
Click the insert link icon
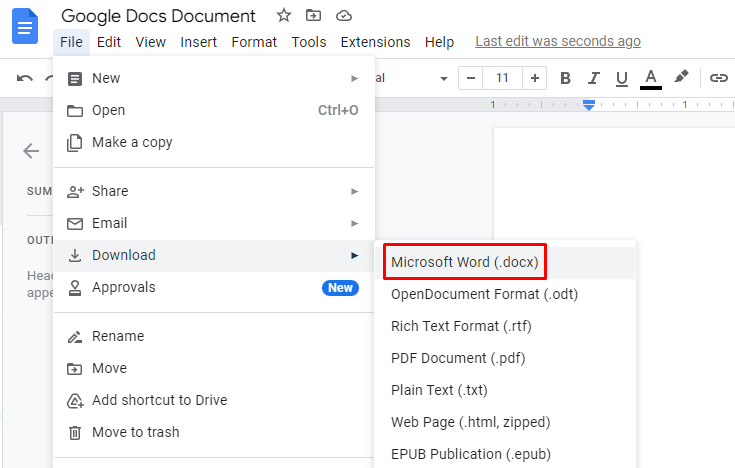tap(718, 78)
